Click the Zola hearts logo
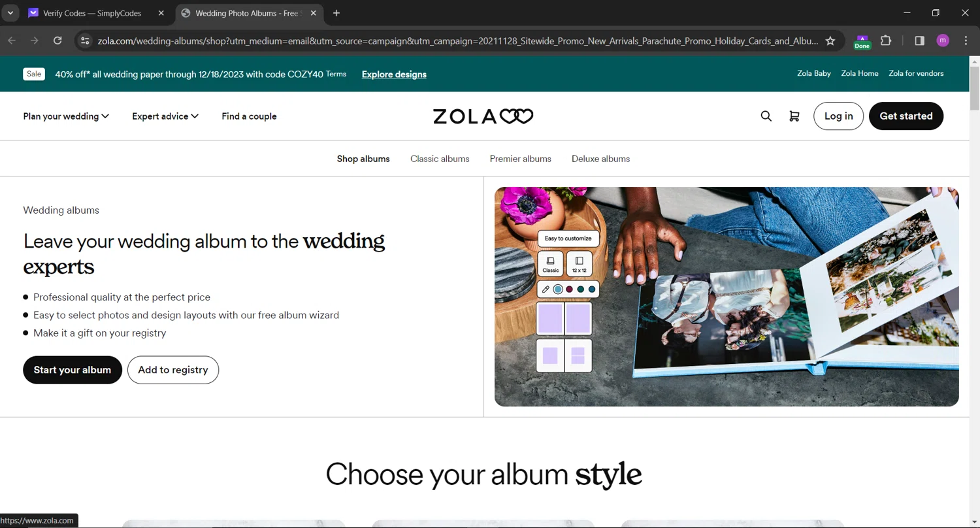The image size is (980, 528). point(483,116)
